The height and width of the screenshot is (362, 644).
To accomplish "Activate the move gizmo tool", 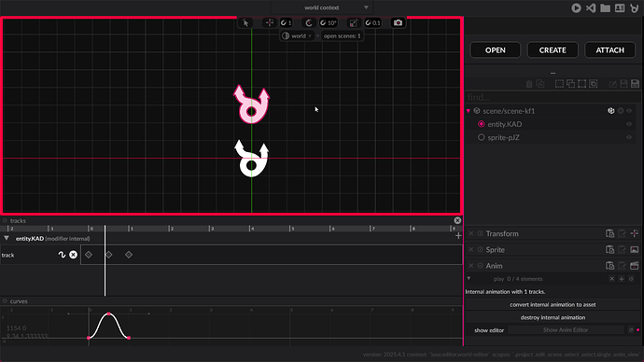I will (270, 23).
